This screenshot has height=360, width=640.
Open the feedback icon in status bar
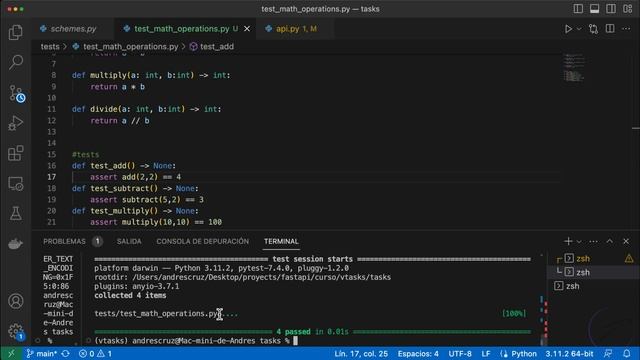pyautogui.click(x=608, y=353)
